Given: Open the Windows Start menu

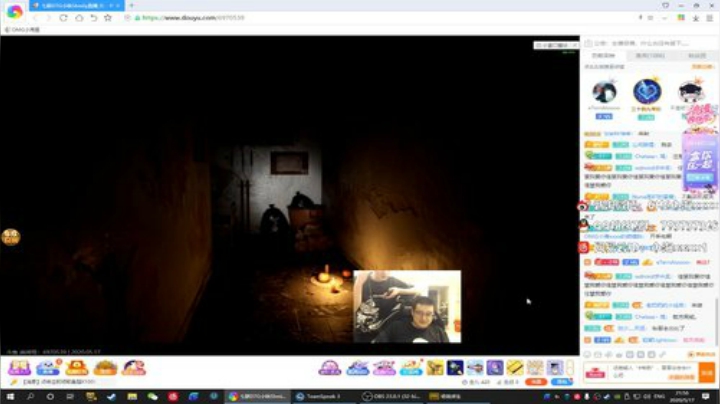Looking at the screenshot, I should point(10,396).
